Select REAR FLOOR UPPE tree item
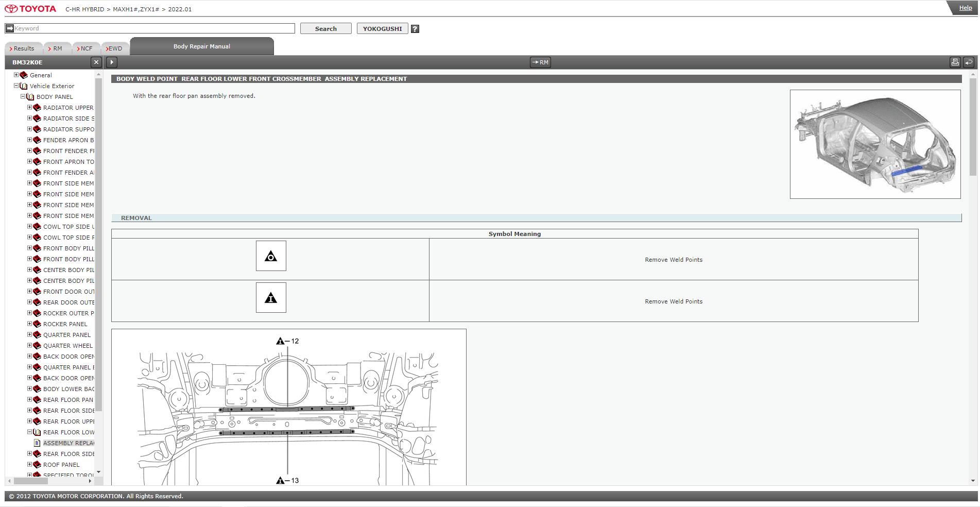 [x=69, y=421]
